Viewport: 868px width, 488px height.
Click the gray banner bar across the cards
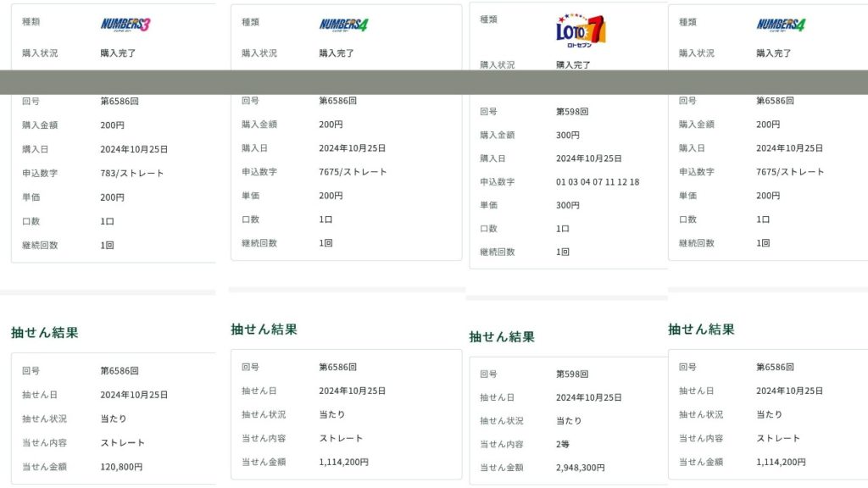434,82
